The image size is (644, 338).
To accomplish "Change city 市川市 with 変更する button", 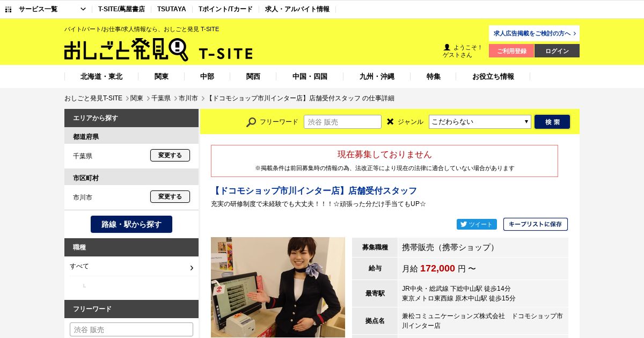I will 170,197.
